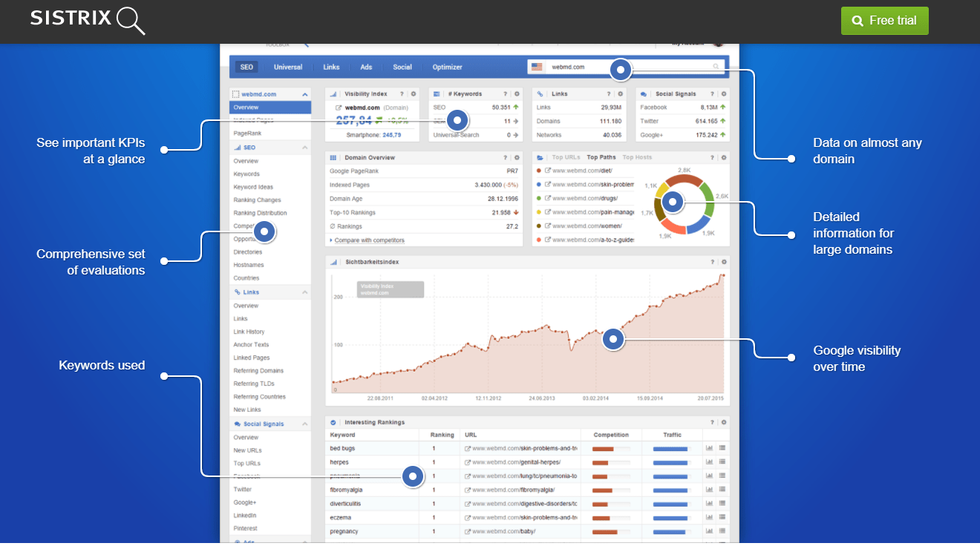Open list icon in bed bugs row

pyautogui.click(x=722, y=448)
